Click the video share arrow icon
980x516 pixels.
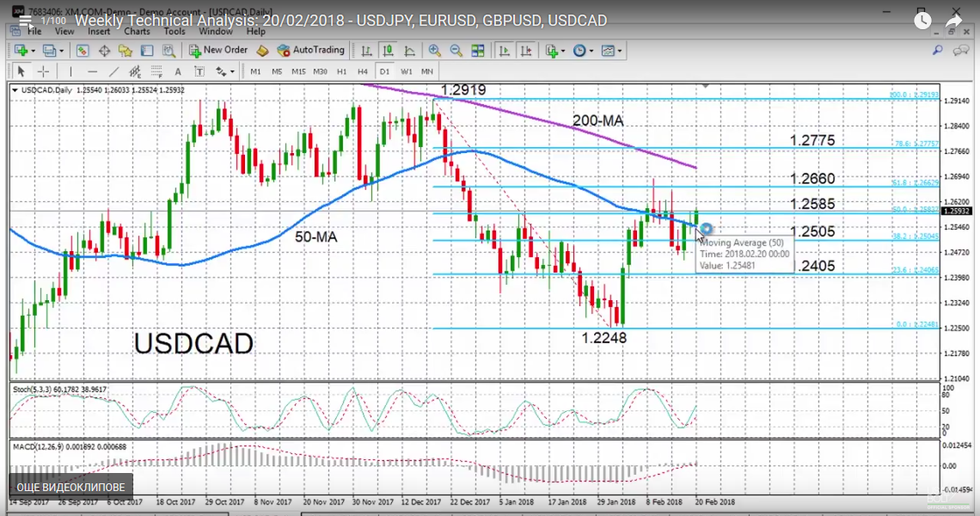[x=953, y=21]
